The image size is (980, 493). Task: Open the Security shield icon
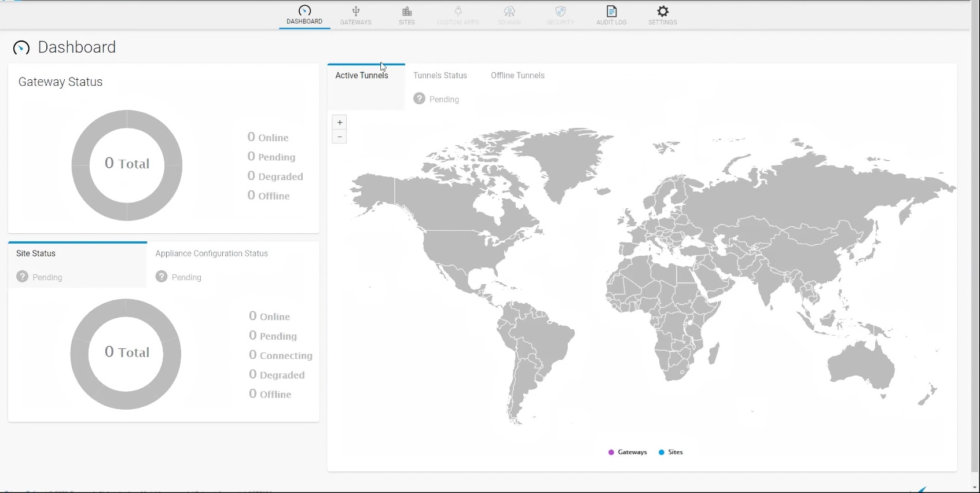[x=560, y=11]
